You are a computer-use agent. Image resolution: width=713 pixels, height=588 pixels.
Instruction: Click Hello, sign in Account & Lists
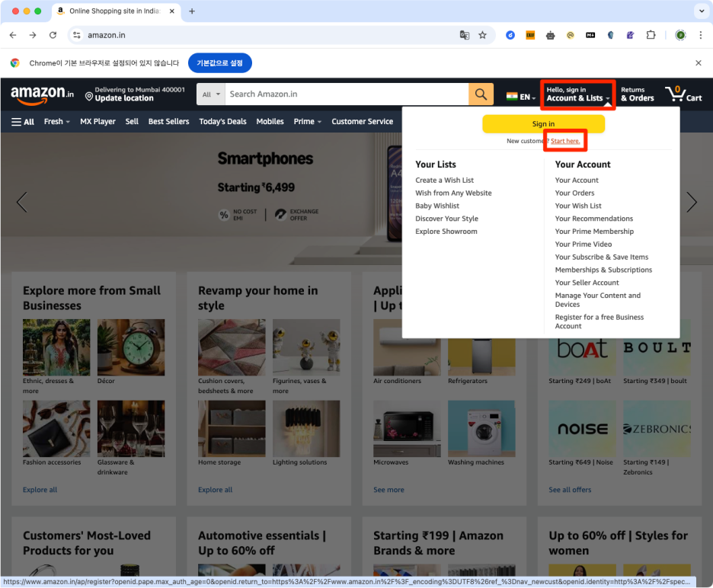[x=578, y=94]
